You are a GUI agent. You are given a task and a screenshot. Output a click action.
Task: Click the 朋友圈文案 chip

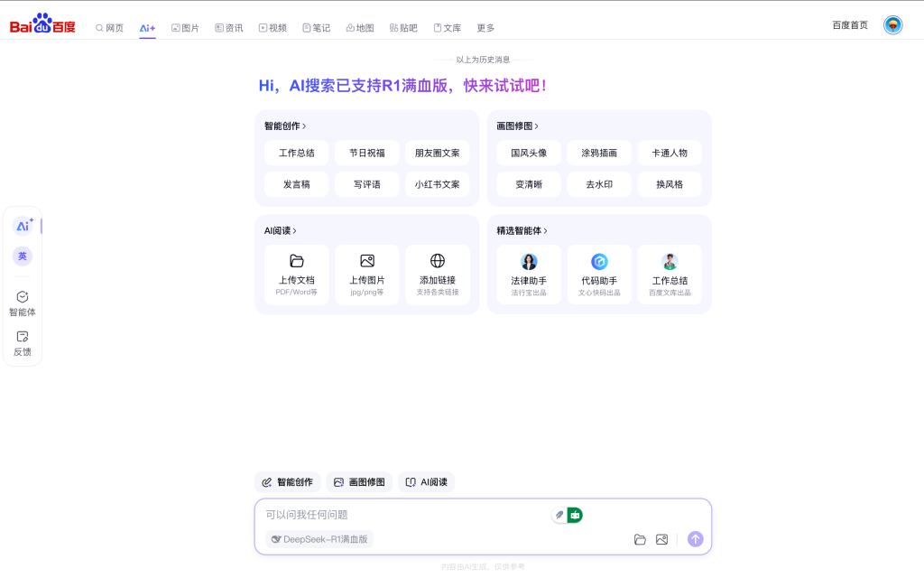(x=438, y=153)
